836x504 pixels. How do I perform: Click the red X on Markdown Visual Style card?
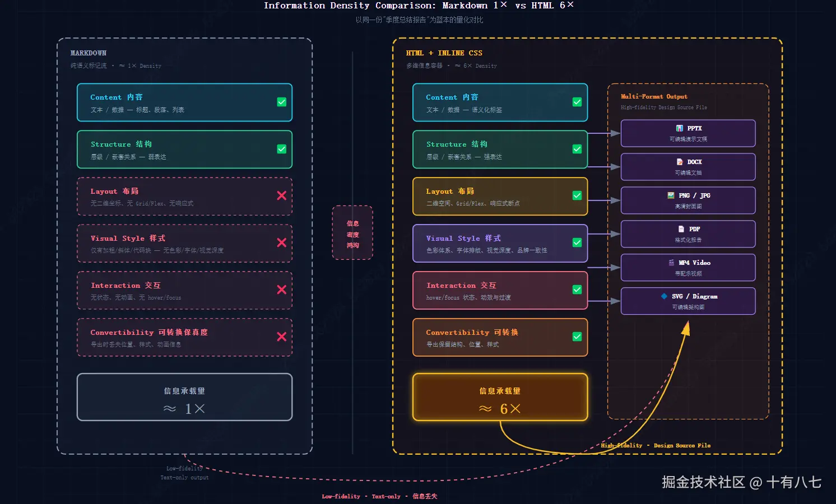coord(281,242)
